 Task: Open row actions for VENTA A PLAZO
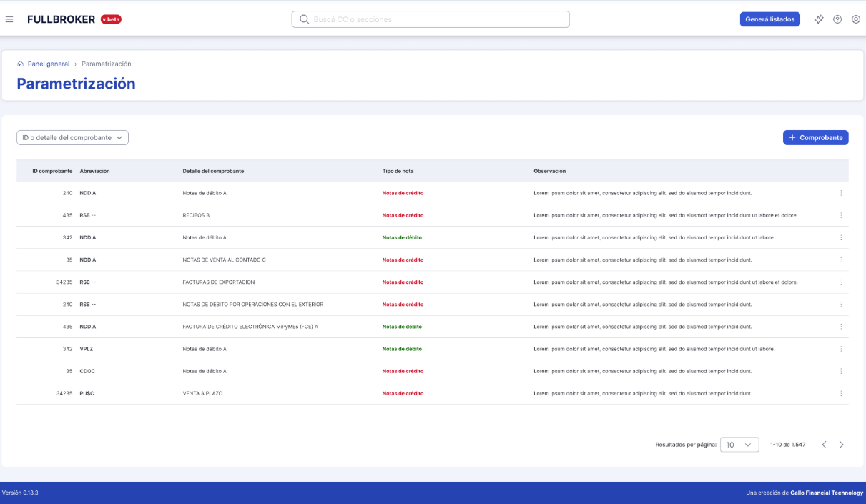coord(841,393)
